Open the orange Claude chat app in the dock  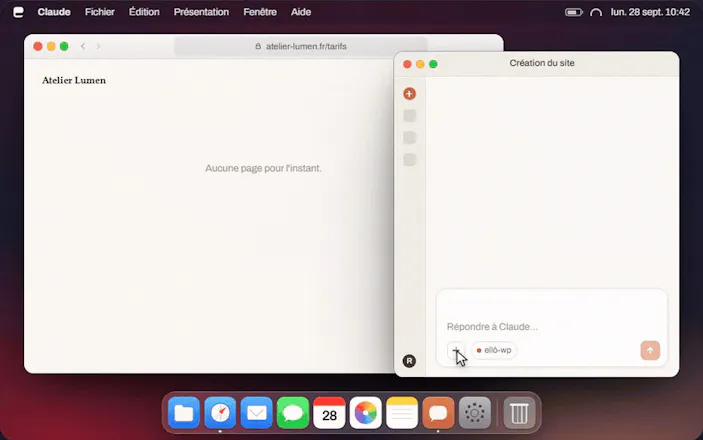pos(438,413)
